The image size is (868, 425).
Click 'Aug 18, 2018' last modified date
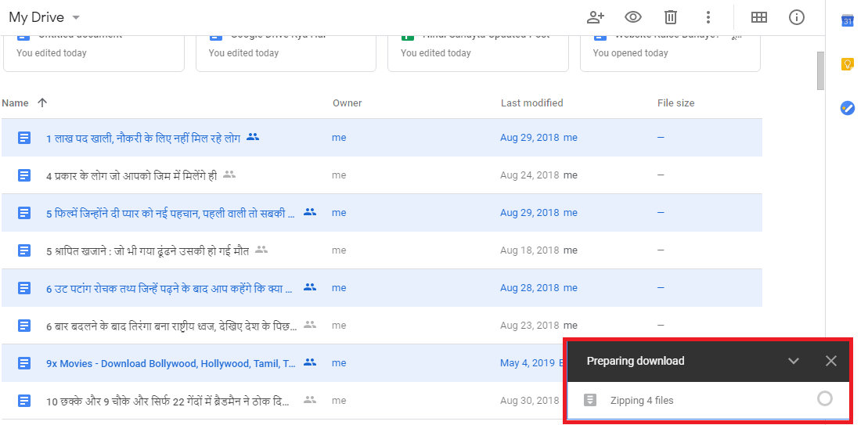[530, 250]
